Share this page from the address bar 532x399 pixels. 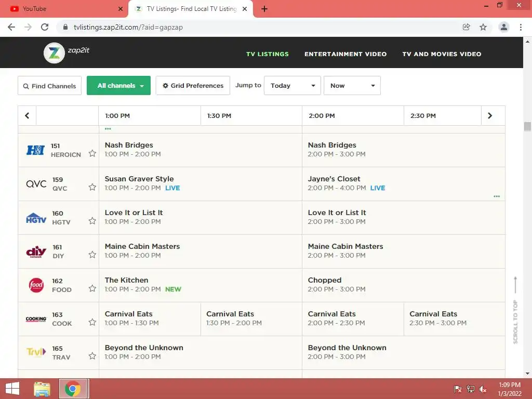pos(466,27)
